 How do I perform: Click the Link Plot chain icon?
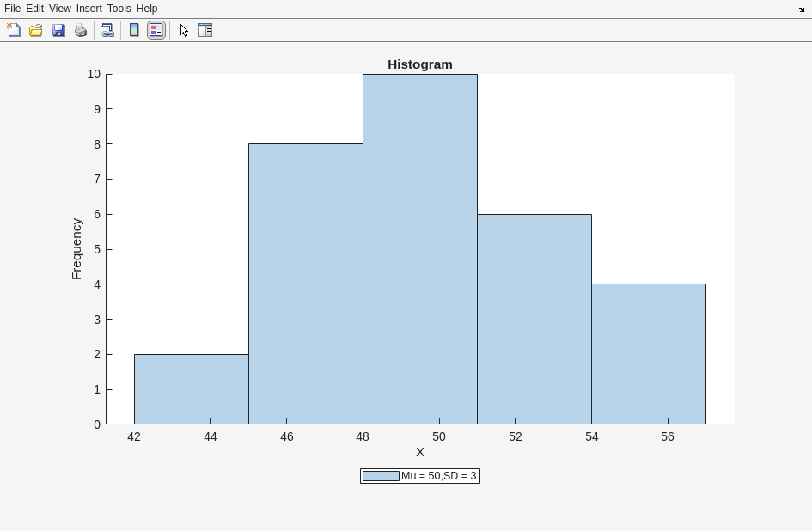[107, 30]
